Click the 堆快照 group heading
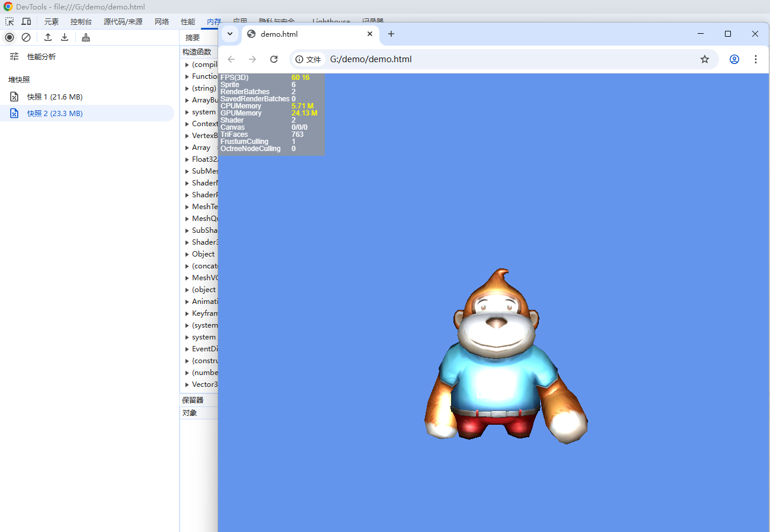 19,79
